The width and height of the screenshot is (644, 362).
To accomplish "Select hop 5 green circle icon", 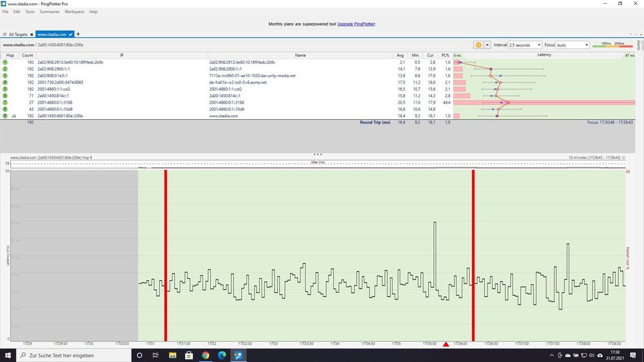I will click(5, 89).
